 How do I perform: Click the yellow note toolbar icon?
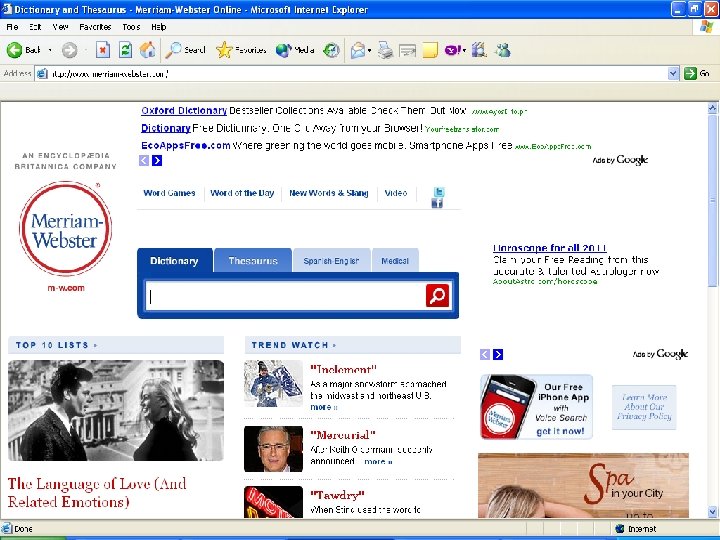point(430,50)
